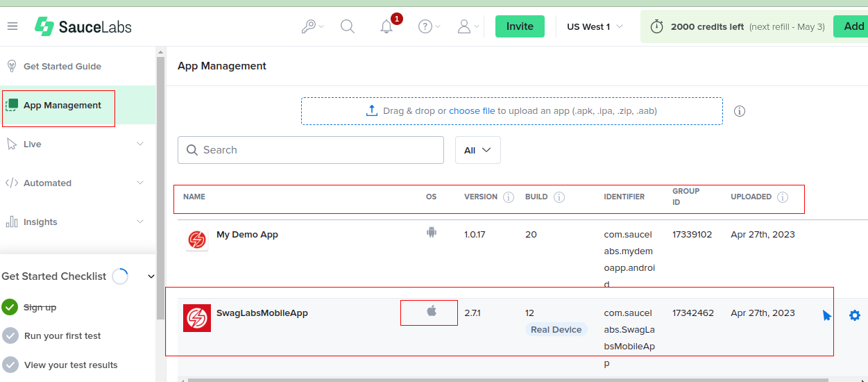This screenshot has height=382, width=868.
Task: Select the My Demo App name
Action: coord(247,235)
